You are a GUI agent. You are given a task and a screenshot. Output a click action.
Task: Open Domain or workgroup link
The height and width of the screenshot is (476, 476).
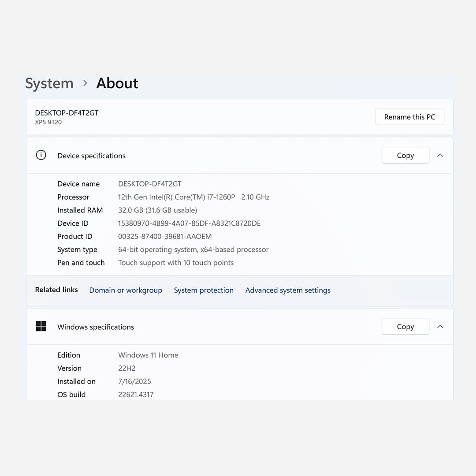pos(126,290)
